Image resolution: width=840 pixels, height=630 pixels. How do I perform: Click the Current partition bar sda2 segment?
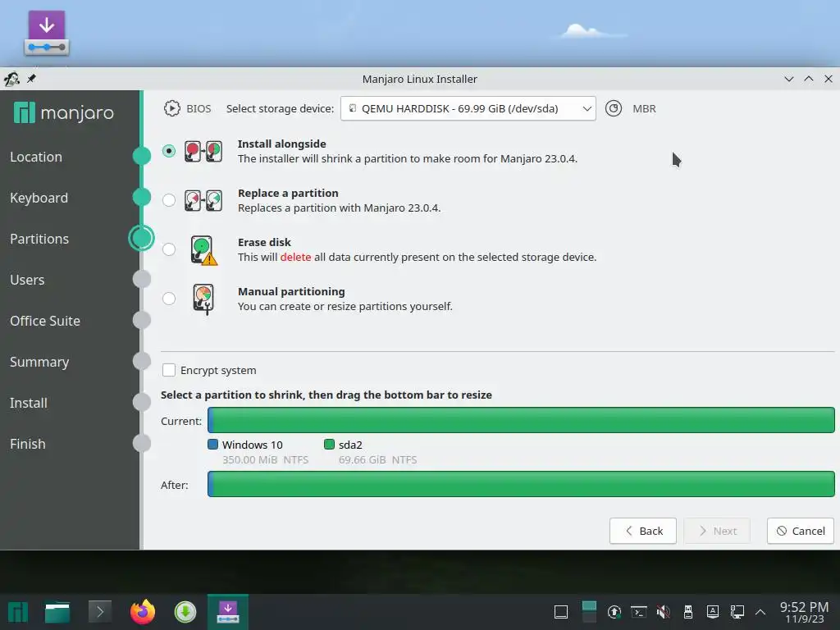[x=524, y=420]
